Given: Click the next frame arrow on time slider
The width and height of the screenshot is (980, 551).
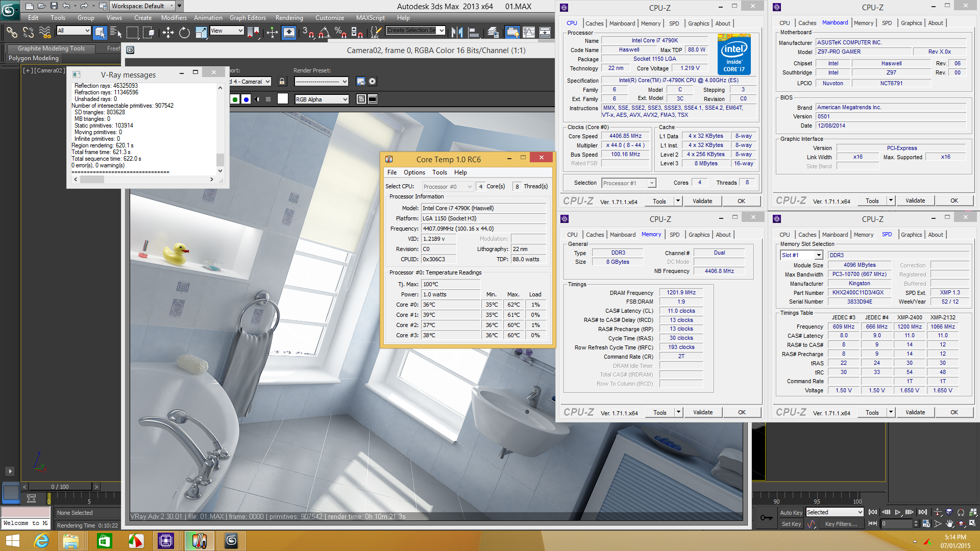Looking at the screenshot, I should (x=96, y=487).
